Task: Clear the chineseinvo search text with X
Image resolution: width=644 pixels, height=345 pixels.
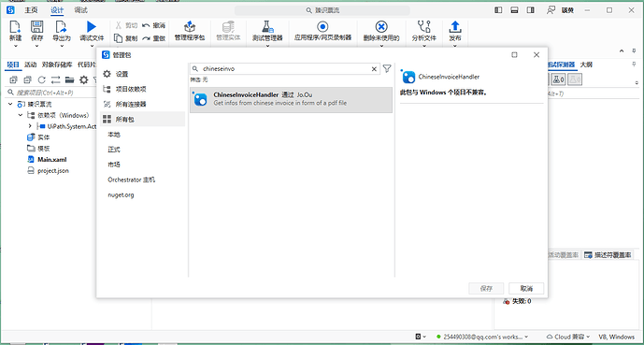Action: (x=374, y=69)
